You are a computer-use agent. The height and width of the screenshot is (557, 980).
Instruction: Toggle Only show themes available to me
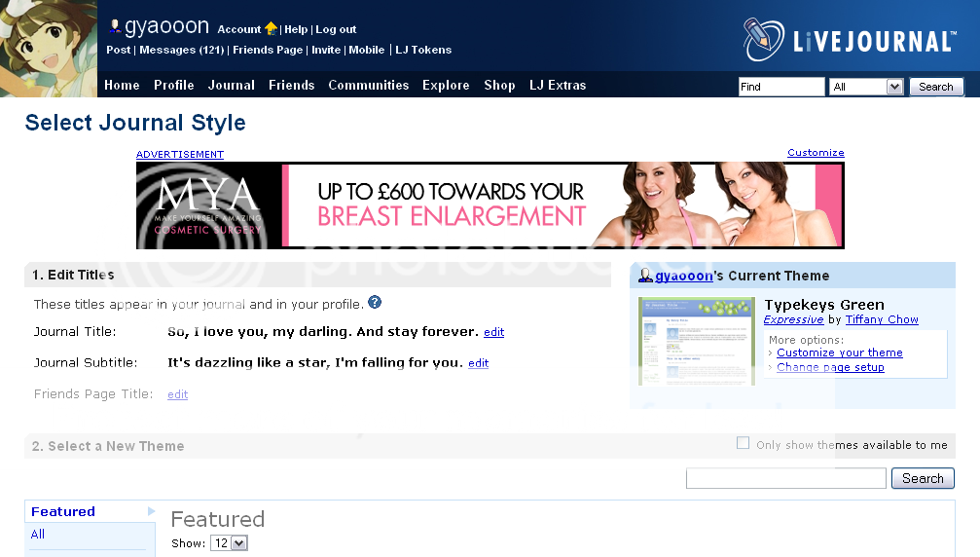744,443
